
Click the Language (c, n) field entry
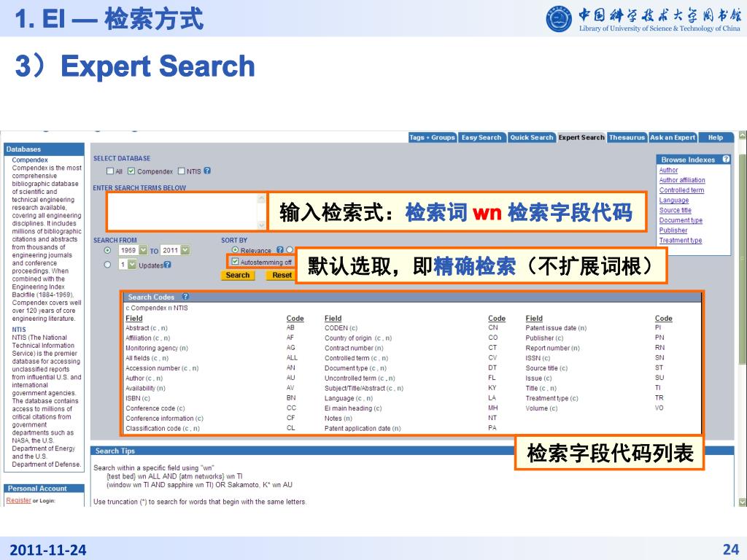click(x=349, y=398)
